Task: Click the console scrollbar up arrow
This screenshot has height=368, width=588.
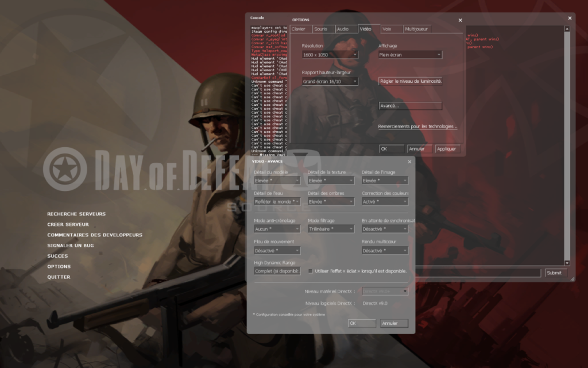Action: pos(567,29)
